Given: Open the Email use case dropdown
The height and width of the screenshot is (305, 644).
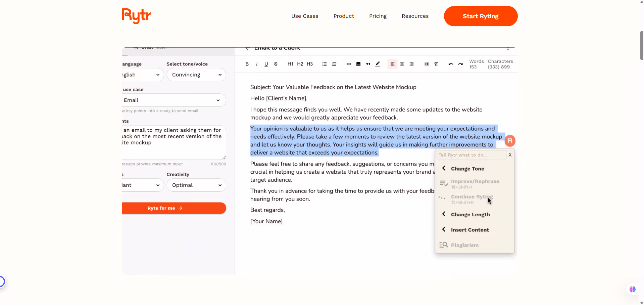Looking at the screenshot, I should coord(174,100).
